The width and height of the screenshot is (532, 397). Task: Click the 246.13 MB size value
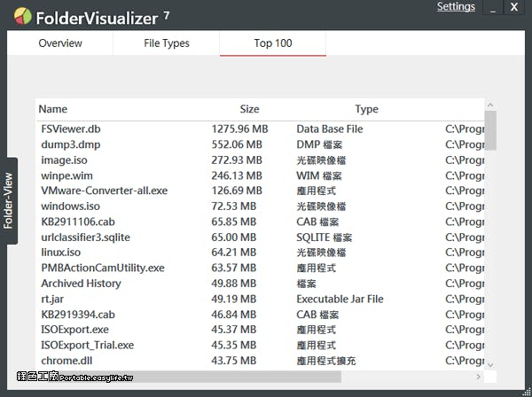pyautogui.click(x=237, y=175)
